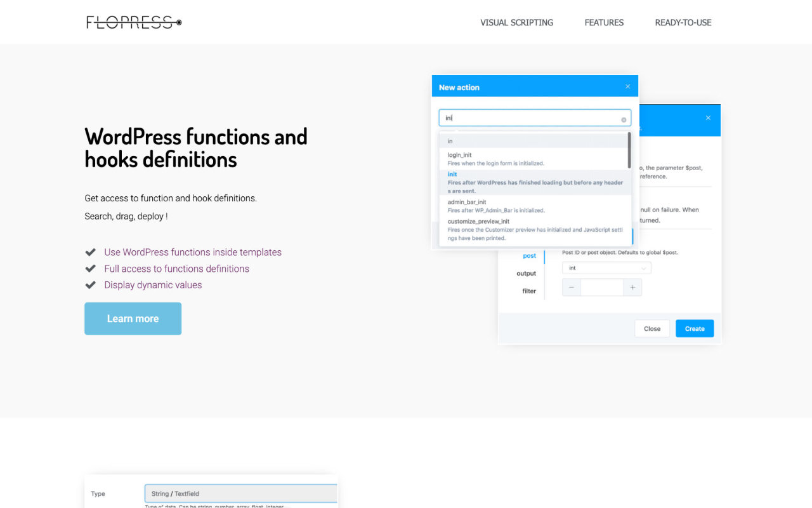Navigate to VISUAL SCRIPTING
The image size is (812, 508).
(516, 22)
